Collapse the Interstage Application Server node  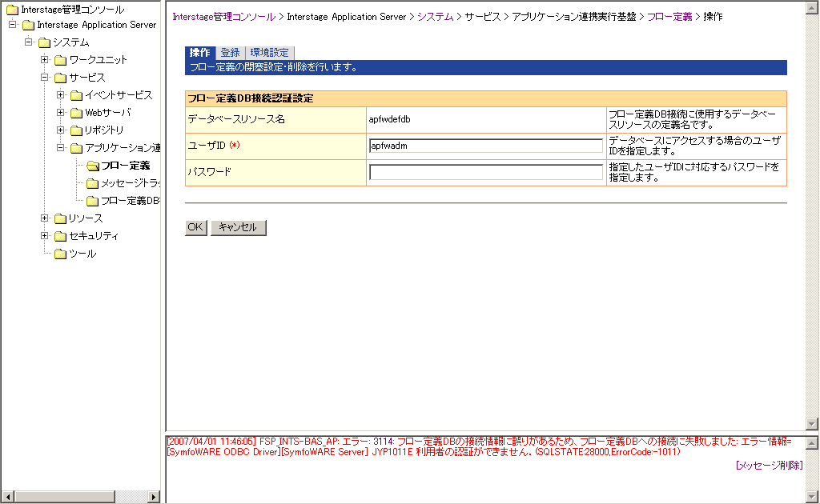pos(13,24)
